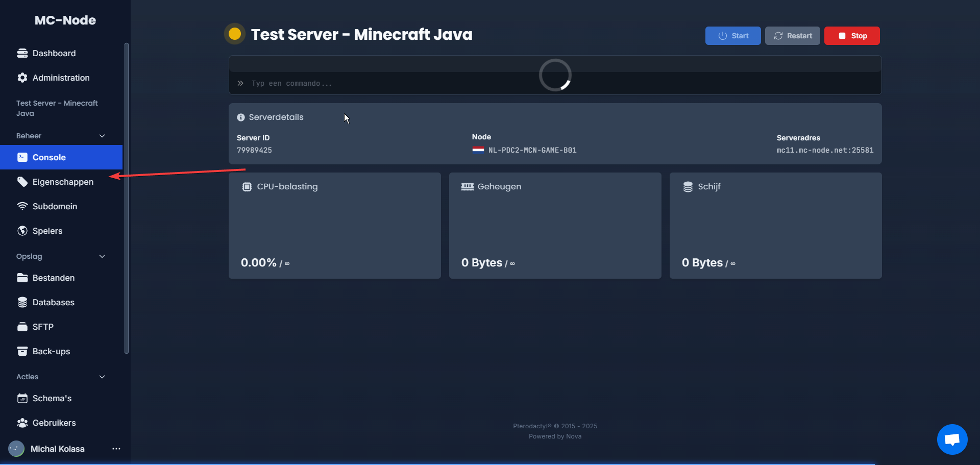The image size is (980, 465).
Task: Click the Schijf 0 Bytes value
Action: 702,262
